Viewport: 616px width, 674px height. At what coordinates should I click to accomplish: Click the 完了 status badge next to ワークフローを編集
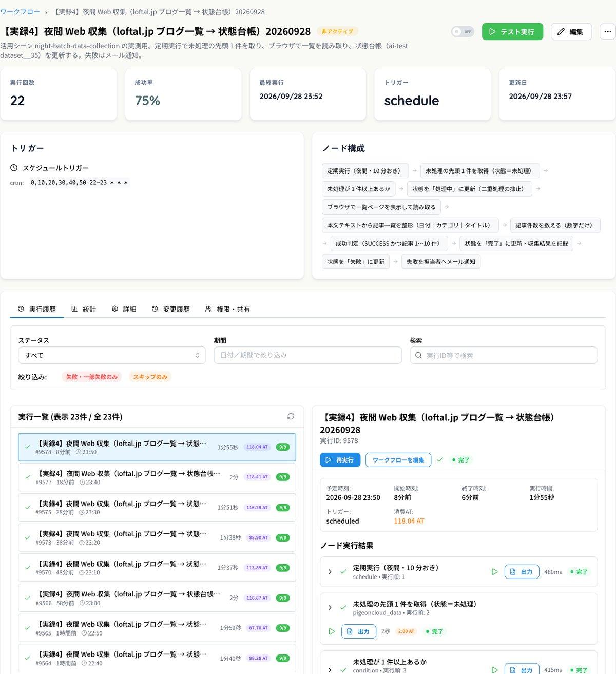460,460
